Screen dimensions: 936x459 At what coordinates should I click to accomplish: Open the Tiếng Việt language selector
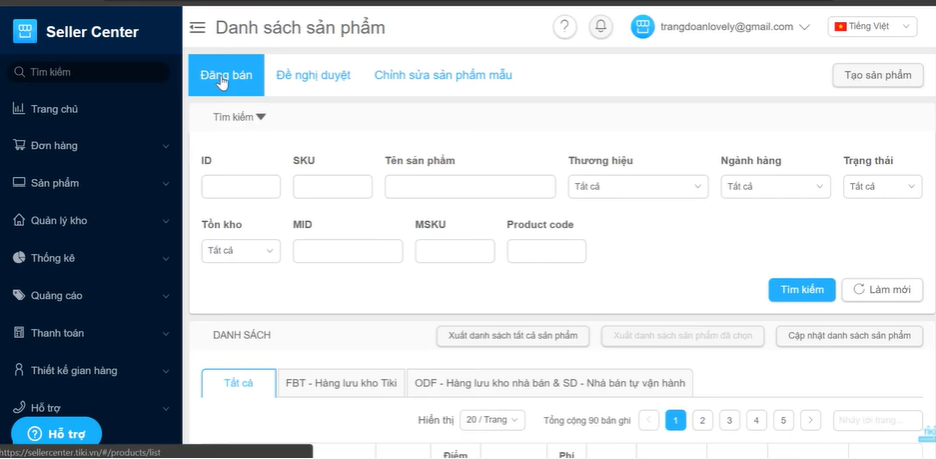[x=872, y=27]
